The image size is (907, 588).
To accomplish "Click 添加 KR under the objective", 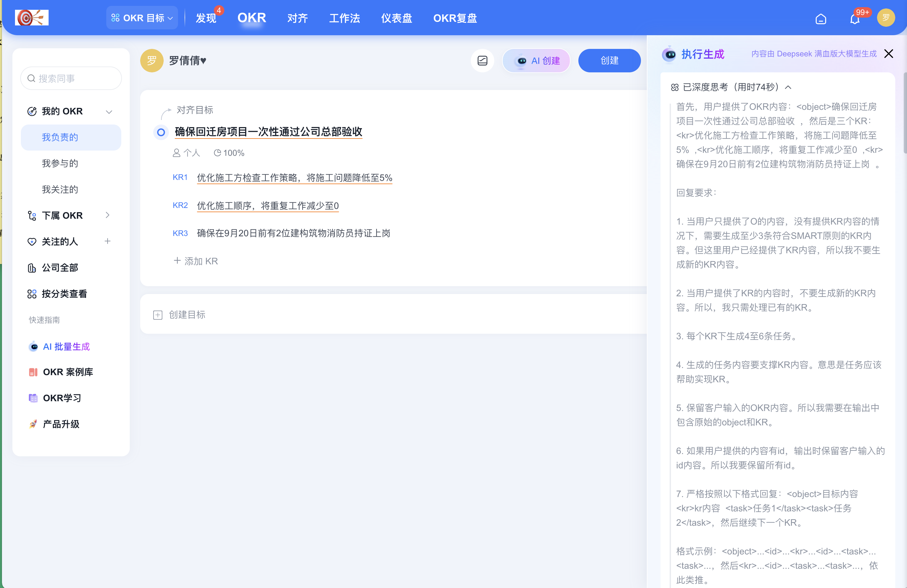I will tap(196, 261).
